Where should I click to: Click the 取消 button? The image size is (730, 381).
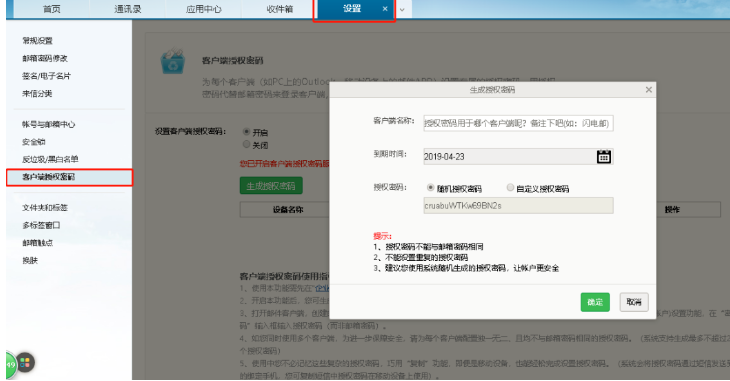(634, 302)
